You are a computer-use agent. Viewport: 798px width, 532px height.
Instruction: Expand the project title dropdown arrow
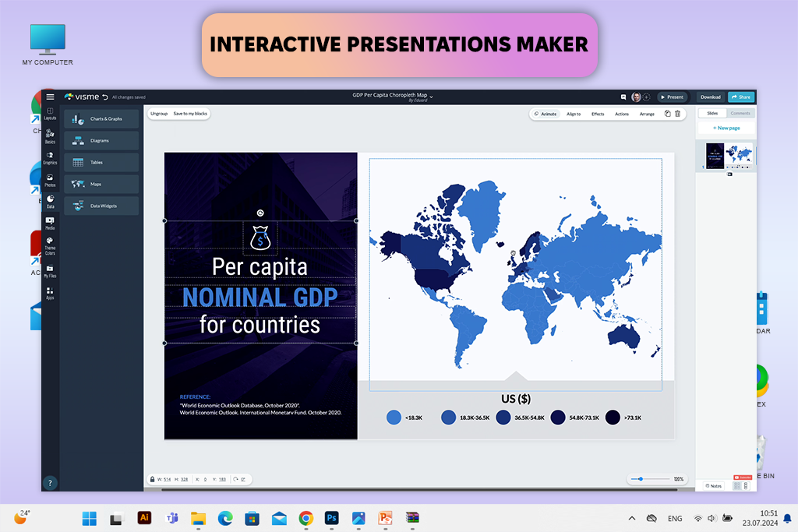[432, 96]
